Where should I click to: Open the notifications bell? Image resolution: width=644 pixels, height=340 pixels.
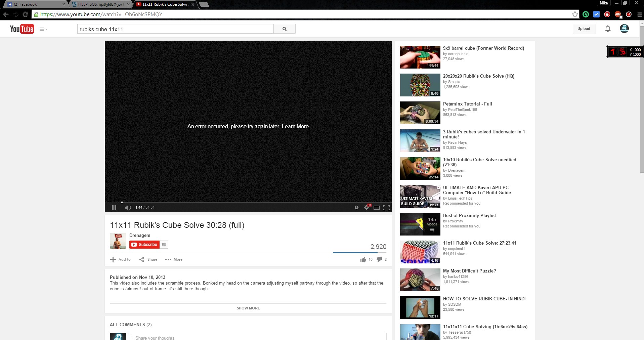608,29
